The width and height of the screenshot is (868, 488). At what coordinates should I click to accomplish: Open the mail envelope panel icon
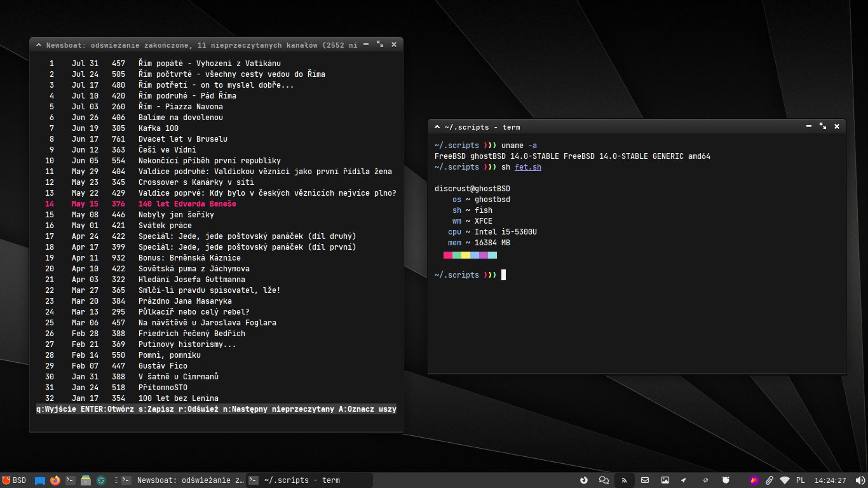point(644,480)
